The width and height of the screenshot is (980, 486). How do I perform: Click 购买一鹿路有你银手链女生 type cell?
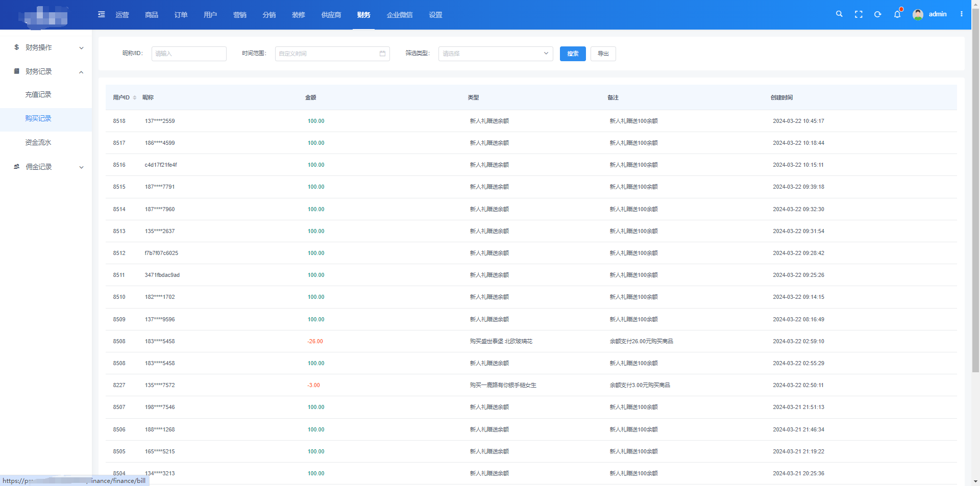tap(503, 385)
